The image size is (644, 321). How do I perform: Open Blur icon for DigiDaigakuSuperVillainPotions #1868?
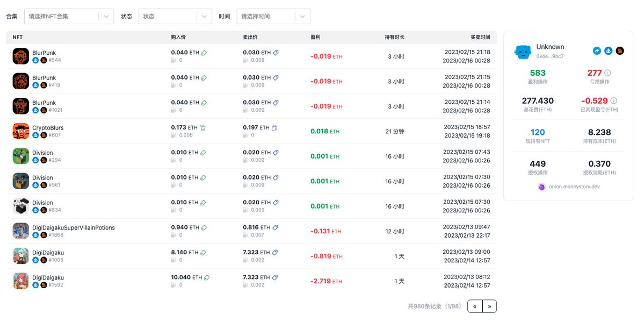[44, 235]
